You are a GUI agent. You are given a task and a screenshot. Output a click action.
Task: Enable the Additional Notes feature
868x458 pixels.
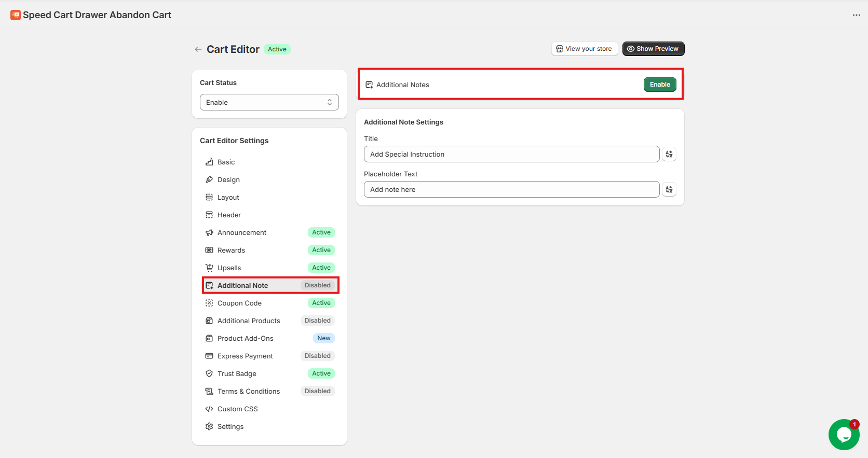(x=659, y=85)
